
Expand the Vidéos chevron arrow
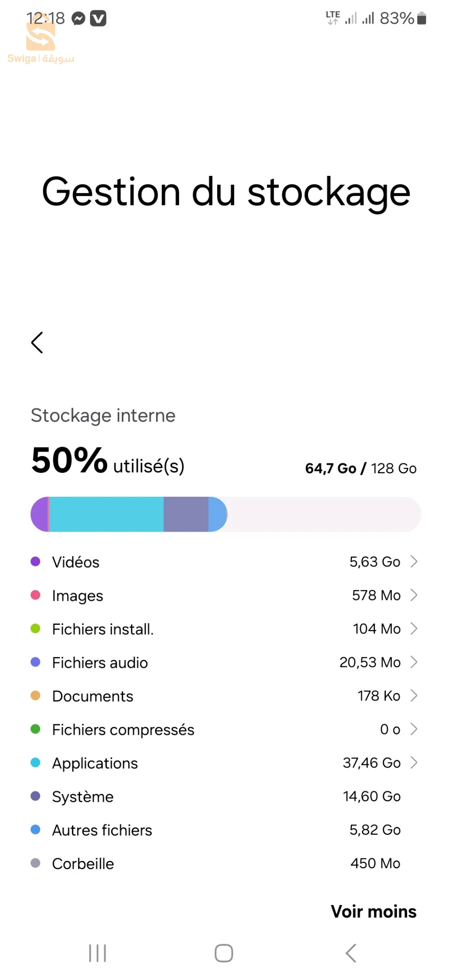(414, 561)
